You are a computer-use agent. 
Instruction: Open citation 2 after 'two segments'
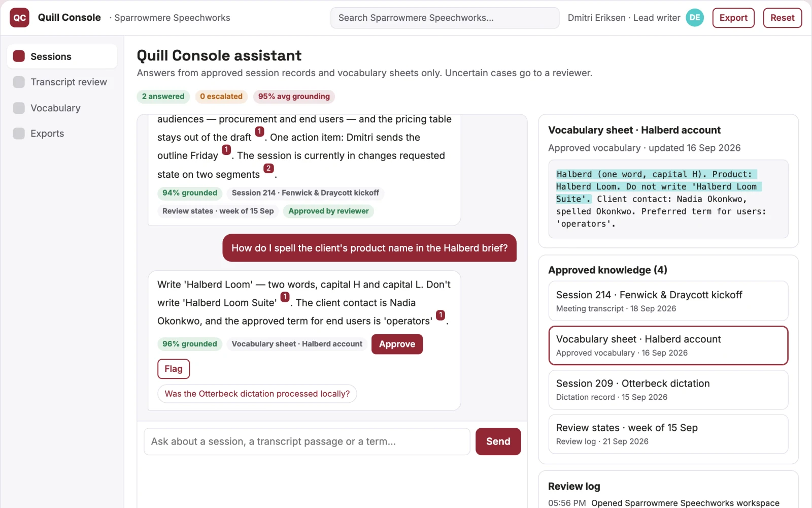(268, 168)
